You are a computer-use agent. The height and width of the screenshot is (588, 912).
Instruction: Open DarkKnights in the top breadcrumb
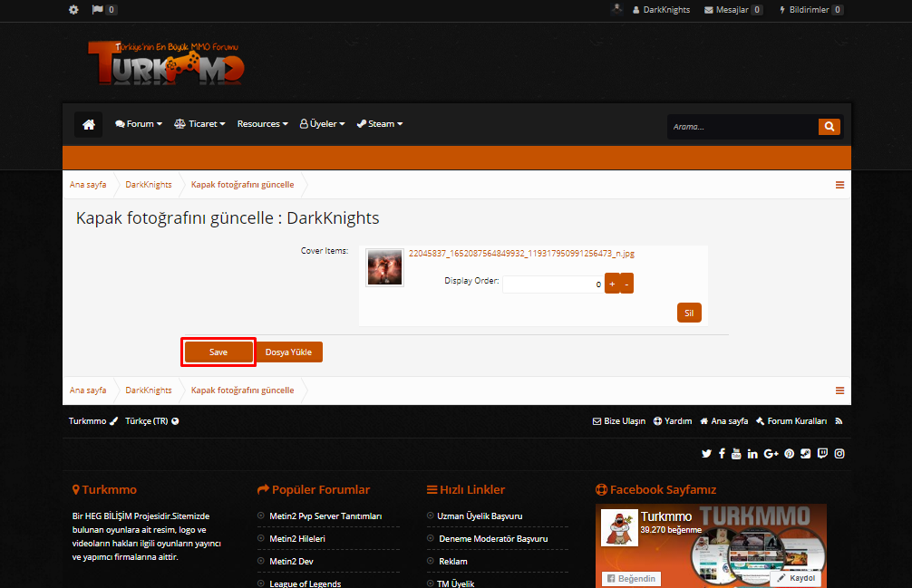coord(149,185)
